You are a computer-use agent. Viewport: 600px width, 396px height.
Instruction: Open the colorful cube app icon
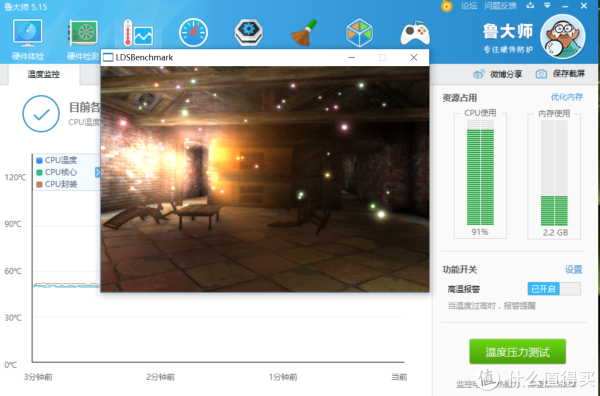tap(359, 33)
